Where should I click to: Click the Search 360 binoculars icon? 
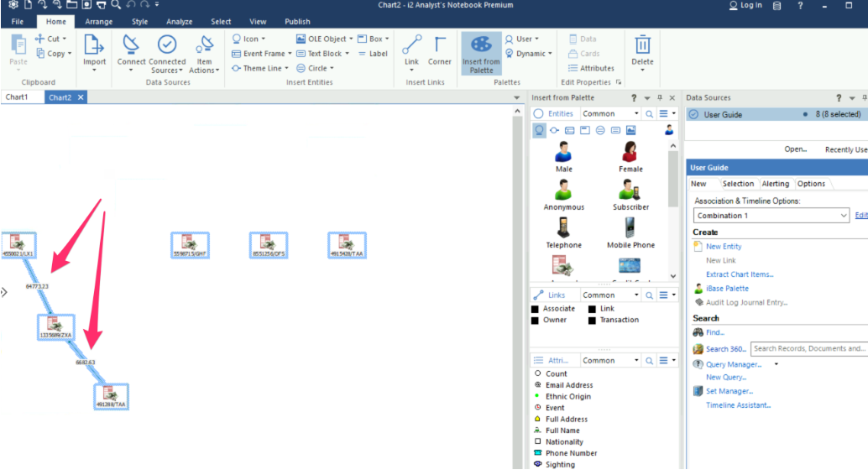click(698, 349)
